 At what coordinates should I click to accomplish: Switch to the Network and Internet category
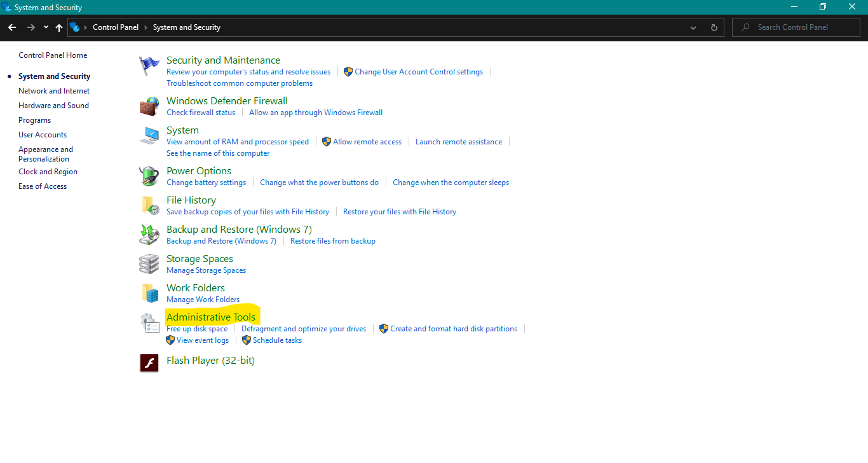pyautogui.click(x=53, y=90)
